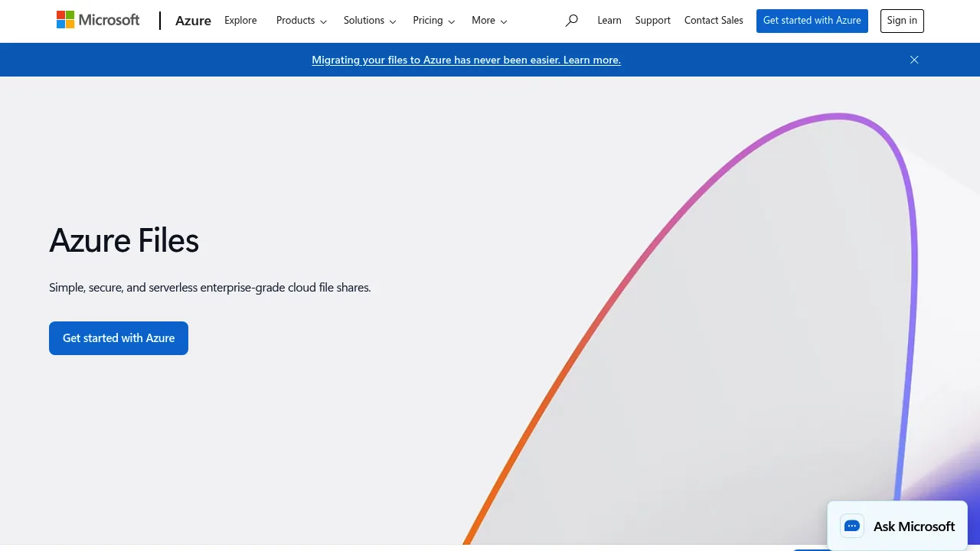Image resolution: width=980 pixels, height=551 pixels.
Task: Open the Ask Microsoft chat widget
Action: [x=897, y=526]
